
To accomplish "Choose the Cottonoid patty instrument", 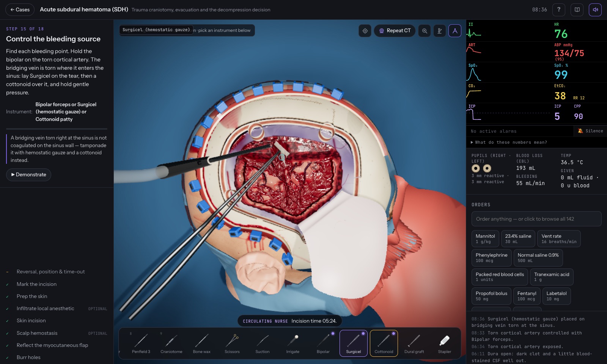I will [x=384, y=344].
